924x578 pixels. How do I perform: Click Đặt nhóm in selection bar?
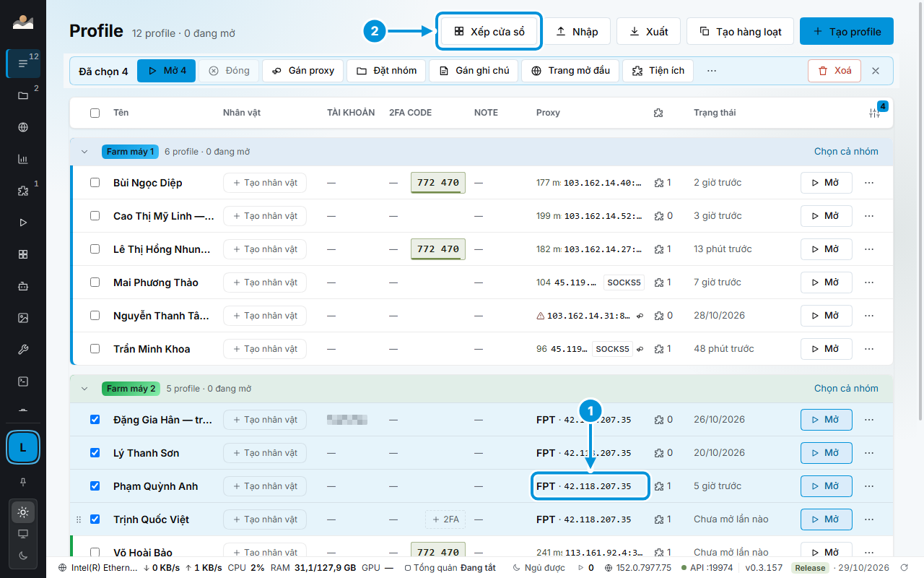(x=386, y=71)
